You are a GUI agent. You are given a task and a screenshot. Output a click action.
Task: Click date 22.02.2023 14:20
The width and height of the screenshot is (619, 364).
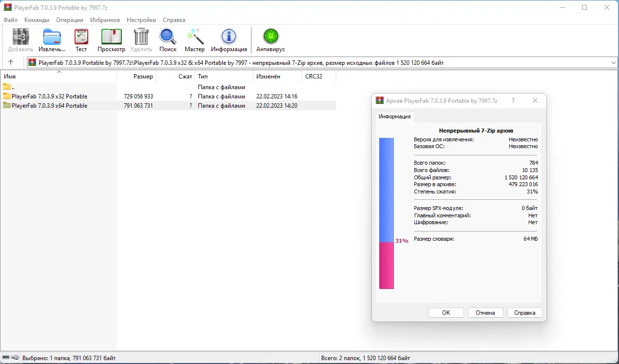click(x=277, y=106)
